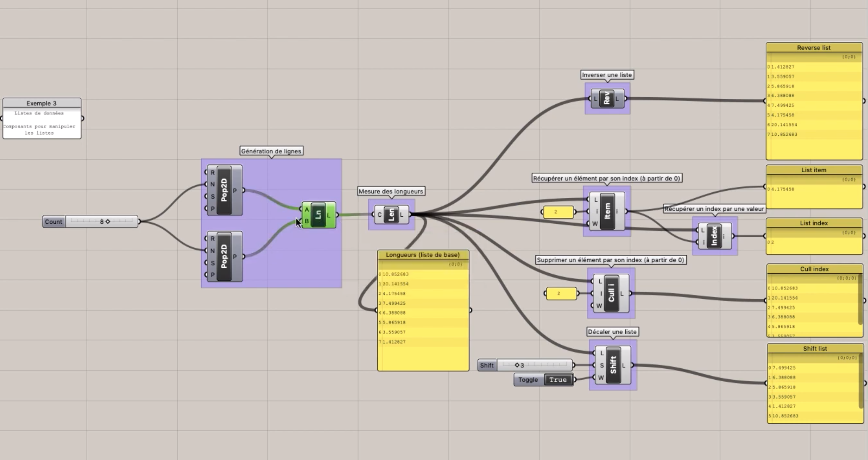
Task: Click the Toggle label of boolean
Action: [528, 379]
